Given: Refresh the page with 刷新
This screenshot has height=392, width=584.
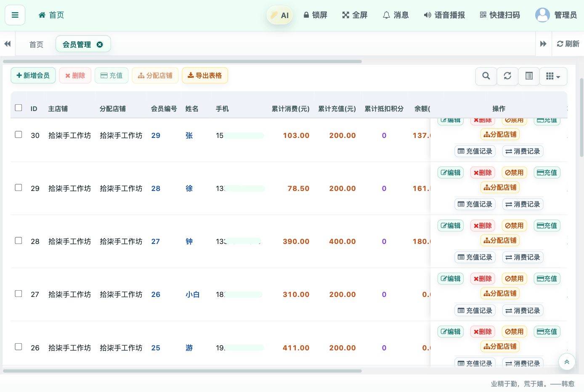Looking at the screenshot, I should 568,44.
